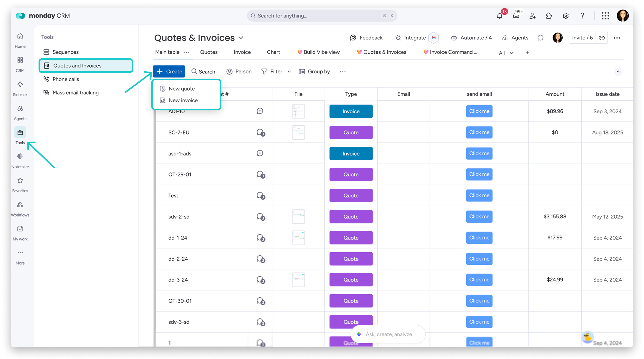Open the file thumbnail for ADI-10
The image size is (644, 359).
[298, 111]
